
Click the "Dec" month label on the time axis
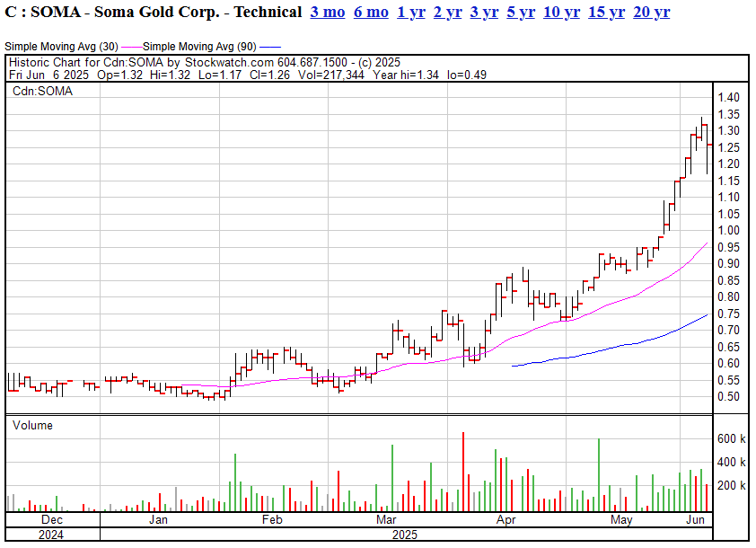point(52,519)
